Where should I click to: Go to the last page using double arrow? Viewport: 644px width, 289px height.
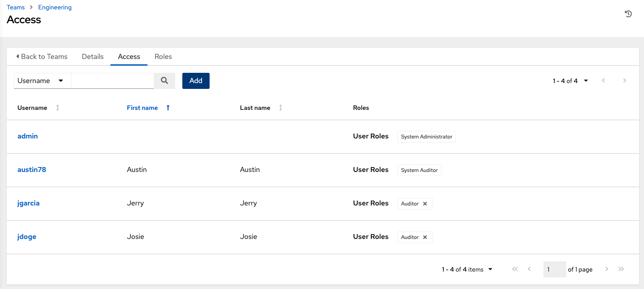[621, 269]
